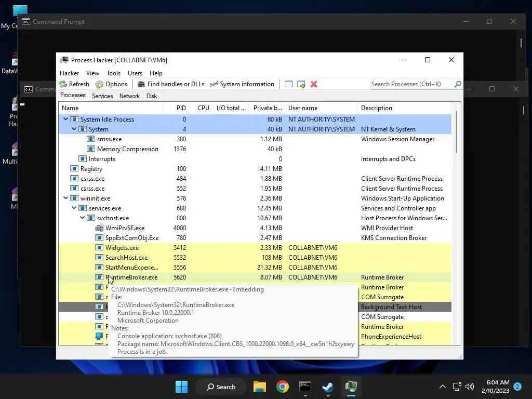The image size is (532, 399).
Task: Collapse the System Idle Process tree node
Action: coord(65,119)
